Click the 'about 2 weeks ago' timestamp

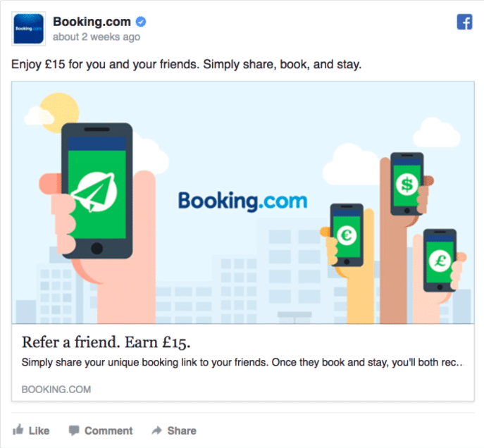tap(97, 37)
